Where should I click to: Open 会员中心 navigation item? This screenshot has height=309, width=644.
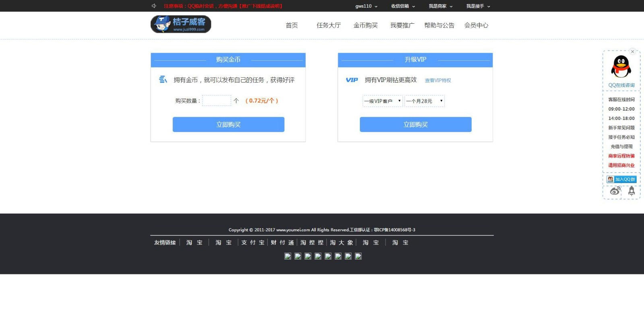[476, 25]
